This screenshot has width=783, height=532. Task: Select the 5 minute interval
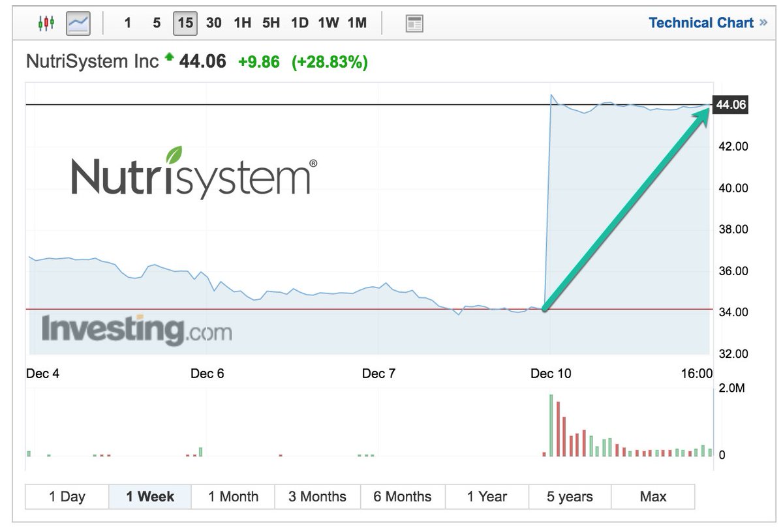coord(157,23)
